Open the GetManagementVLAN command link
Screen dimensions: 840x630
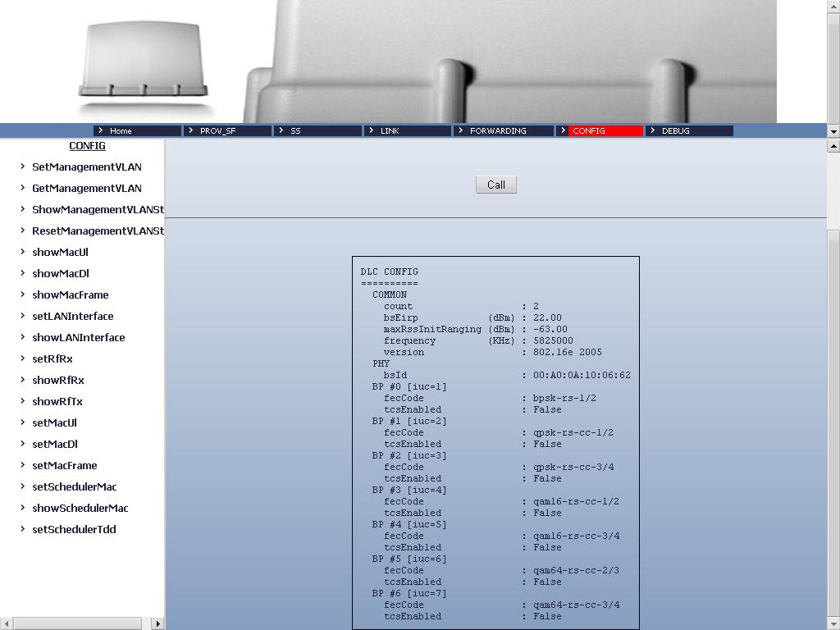click(x=87, y=189)
